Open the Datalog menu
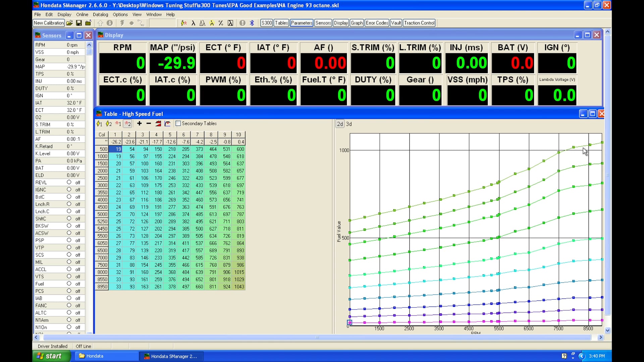This screenshot has width=644, height=362. click(x=100, y=14)
